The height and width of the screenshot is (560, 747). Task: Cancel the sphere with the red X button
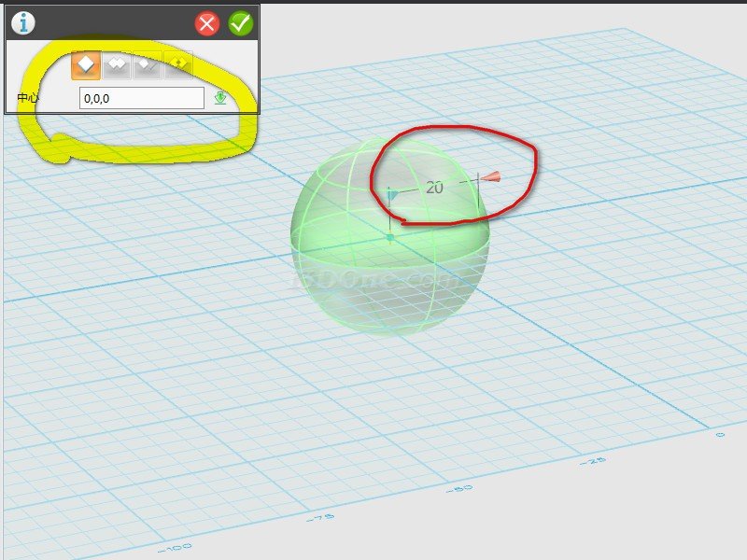point(208,23)
